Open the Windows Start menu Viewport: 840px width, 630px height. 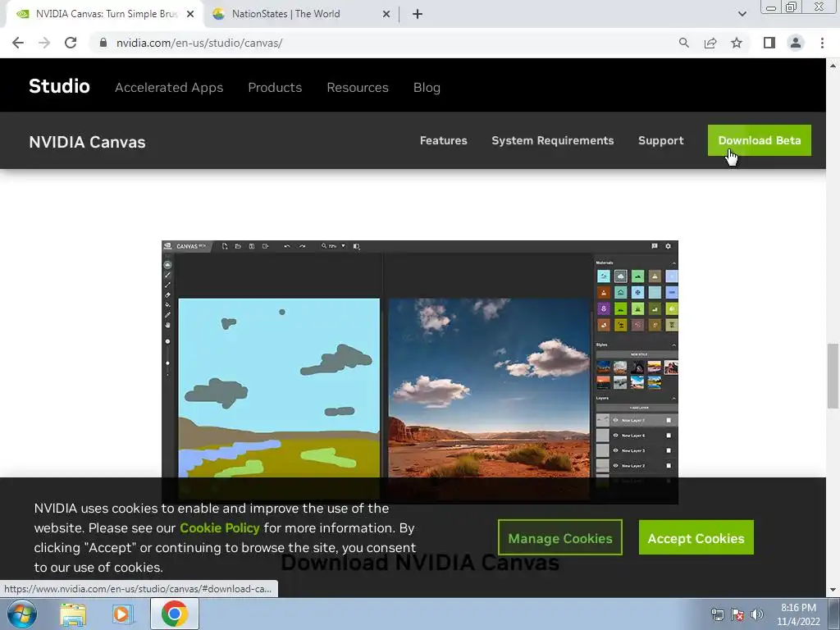coord(21,614)
